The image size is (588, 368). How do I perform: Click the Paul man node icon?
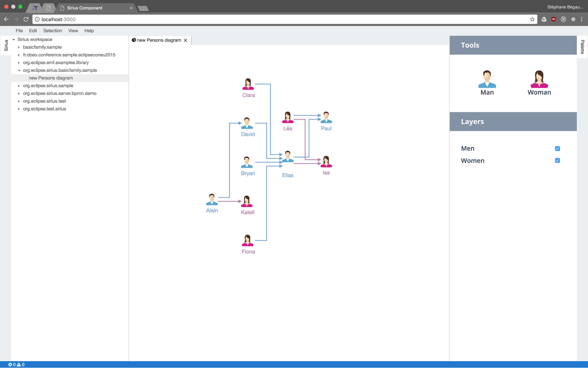point(326,117)
